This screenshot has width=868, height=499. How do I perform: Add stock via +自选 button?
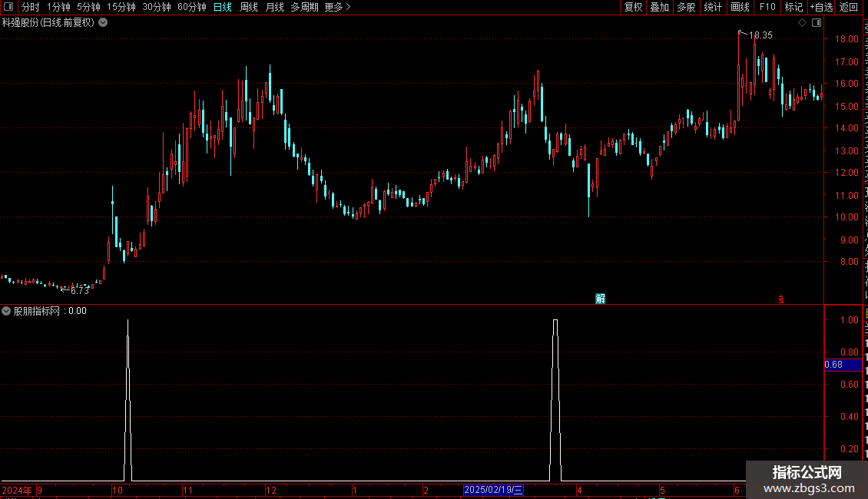(x=821, y=7)
